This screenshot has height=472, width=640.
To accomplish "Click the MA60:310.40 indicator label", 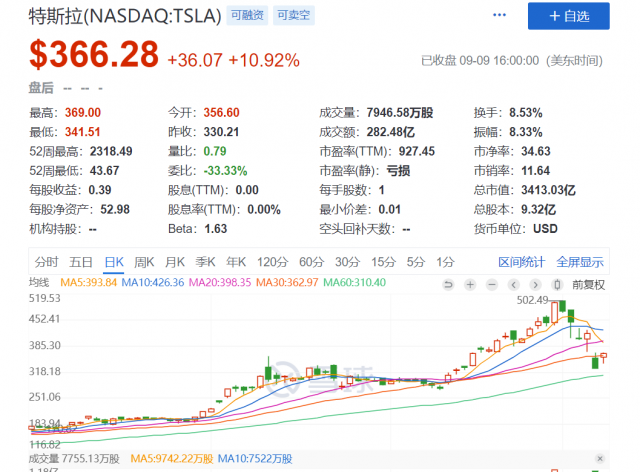I will (x=354, y=283).
